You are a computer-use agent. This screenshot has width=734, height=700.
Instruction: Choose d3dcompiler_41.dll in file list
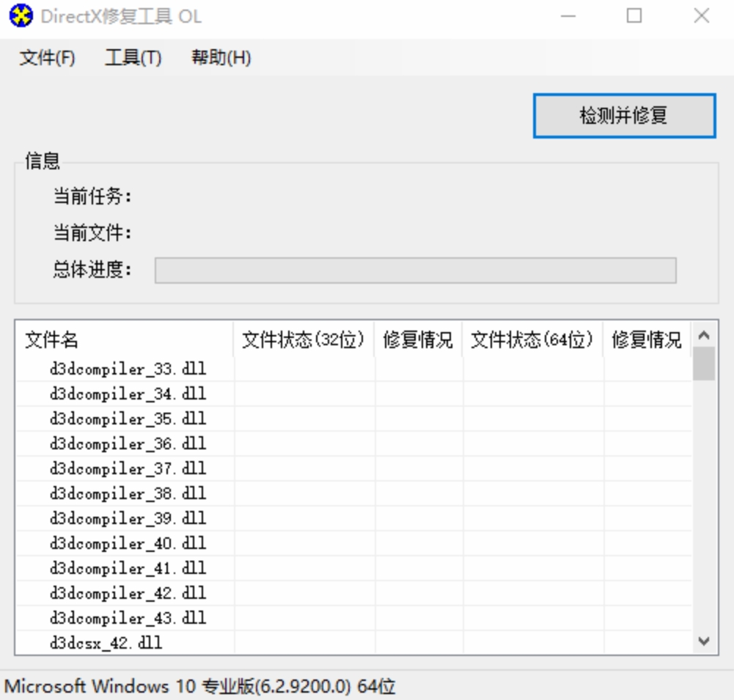pos(128,569)
